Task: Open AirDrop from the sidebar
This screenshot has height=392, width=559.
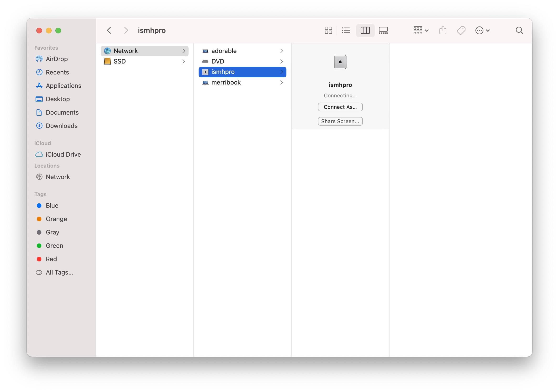Action: 57,59
